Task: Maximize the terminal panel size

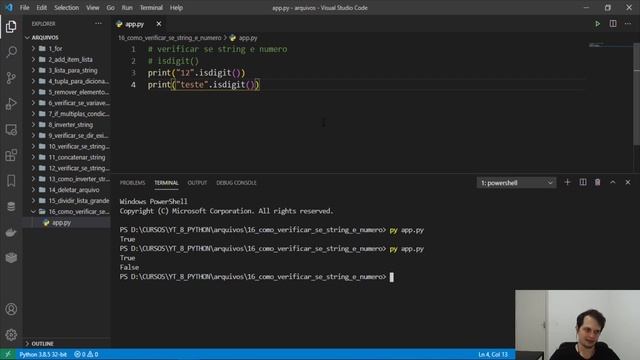Action: pos(613,182)
